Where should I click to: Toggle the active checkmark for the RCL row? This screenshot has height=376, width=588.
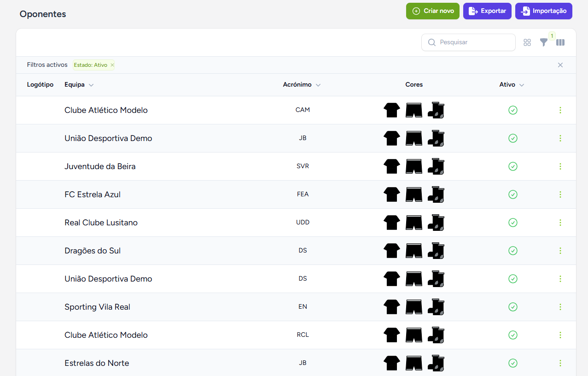[x=512, y=335]
